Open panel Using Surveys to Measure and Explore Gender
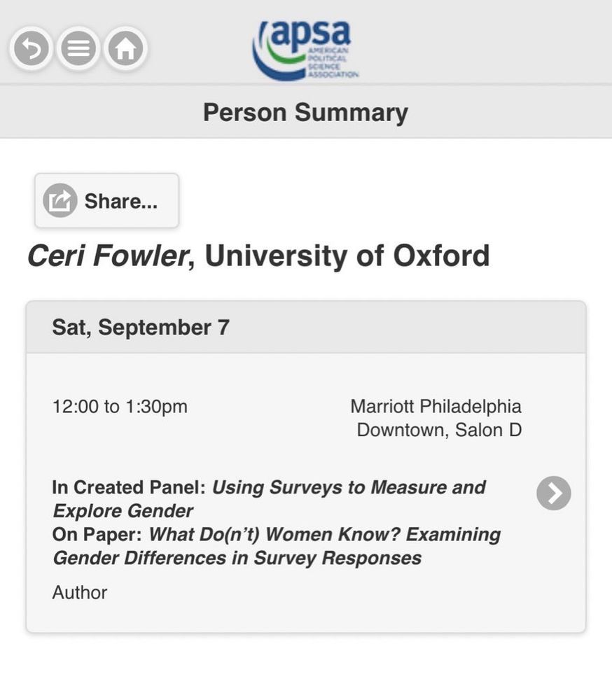This screenshot has height=700, width=612. (x=348, y=487)
